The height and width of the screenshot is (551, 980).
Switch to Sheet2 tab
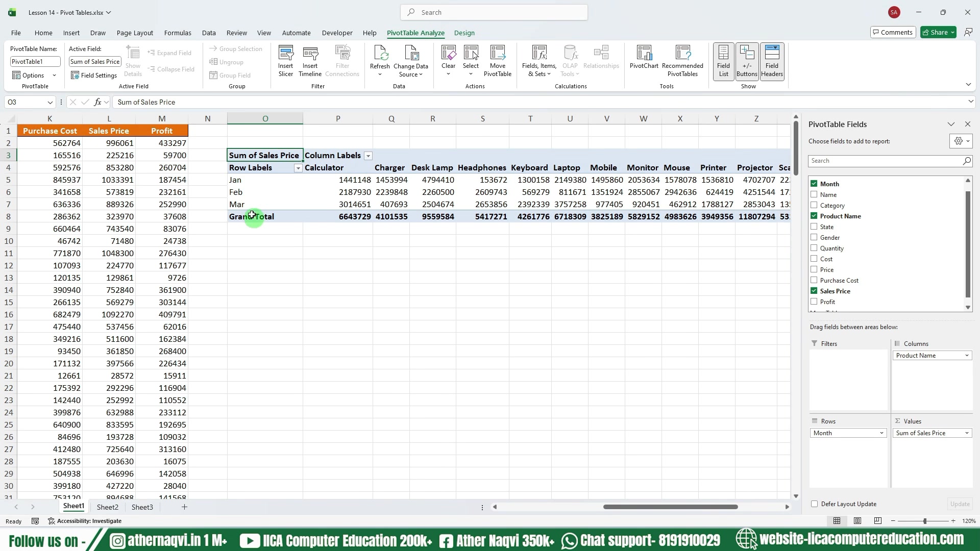(x=108, y=507)
